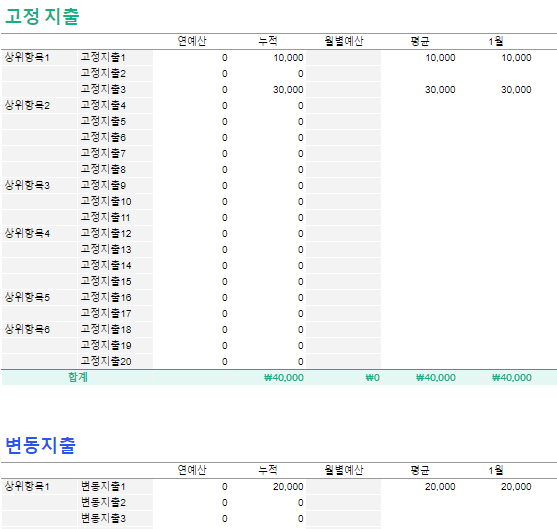Select the 고정지출20 label cell
Viewport: 557px width, 529px height.
click(x=115, y=361)
